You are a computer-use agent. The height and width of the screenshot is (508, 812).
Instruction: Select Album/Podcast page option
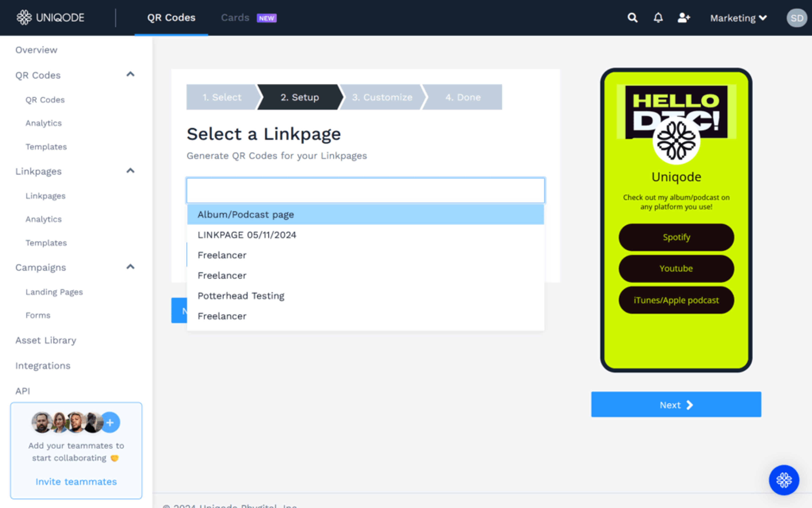point(366,214)
